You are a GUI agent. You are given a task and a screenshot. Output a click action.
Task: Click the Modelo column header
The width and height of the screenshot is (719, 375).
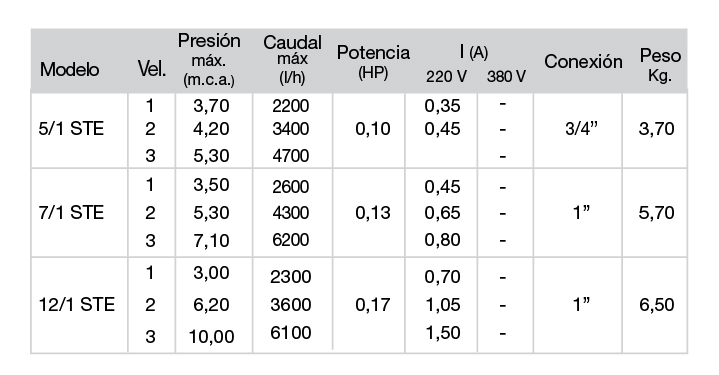pos(69,70)
